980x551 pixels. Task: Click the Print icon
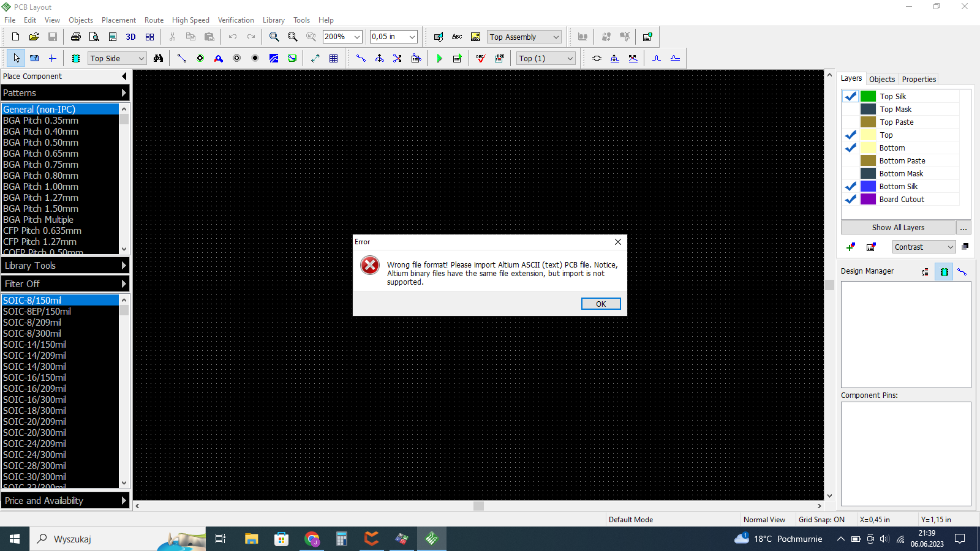76,37
